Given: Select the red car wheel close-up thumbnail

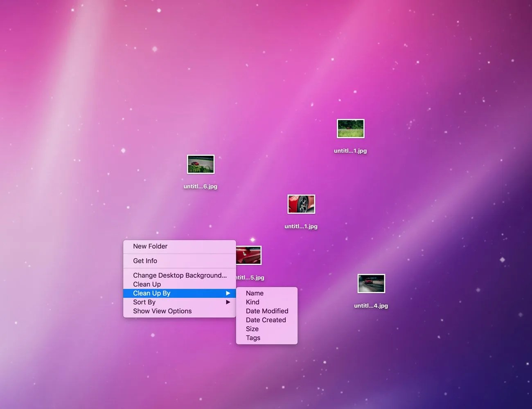Looking at the screenshot, I should point(301,204).
